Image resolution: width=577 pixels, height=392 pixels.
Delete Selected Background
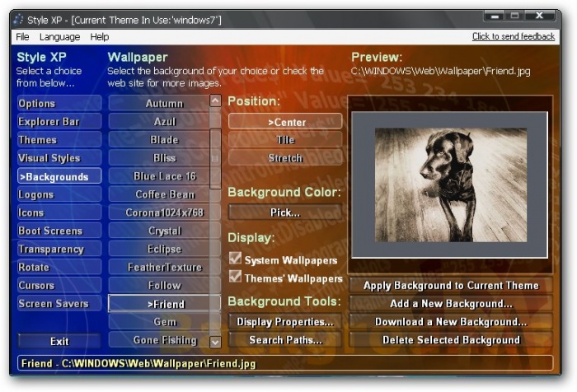click(x=451, y=340)
